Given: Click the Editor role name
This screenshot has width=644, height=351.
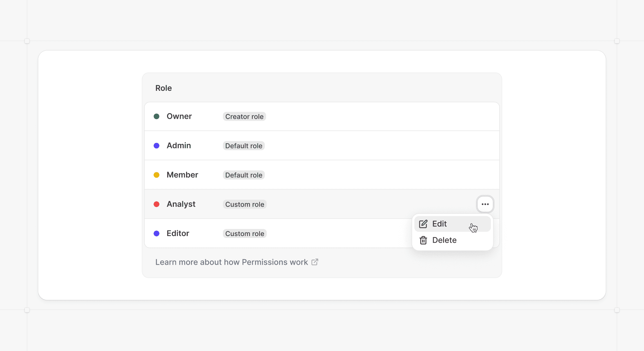Looking at the screenshot, I should [178, 233].
